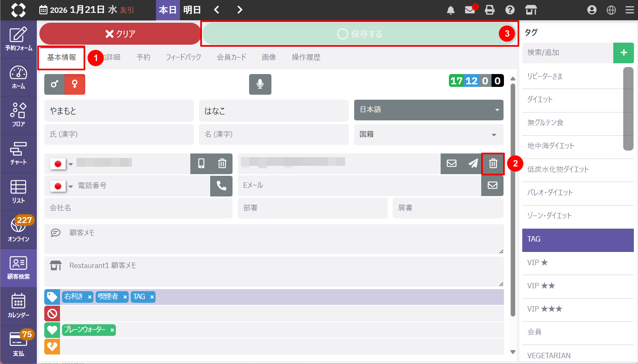Delete the mobile phone number with trash icon

point(222,163)
